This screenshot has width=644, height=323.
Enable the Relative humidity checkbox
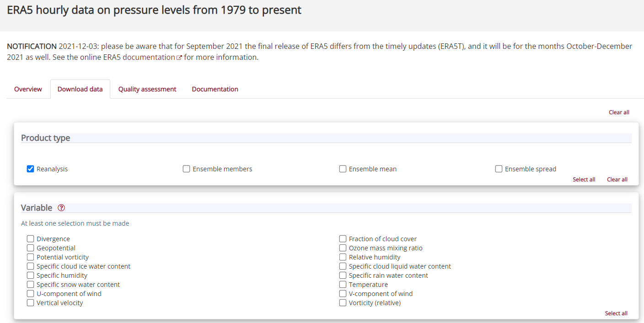tap(343, 257)
